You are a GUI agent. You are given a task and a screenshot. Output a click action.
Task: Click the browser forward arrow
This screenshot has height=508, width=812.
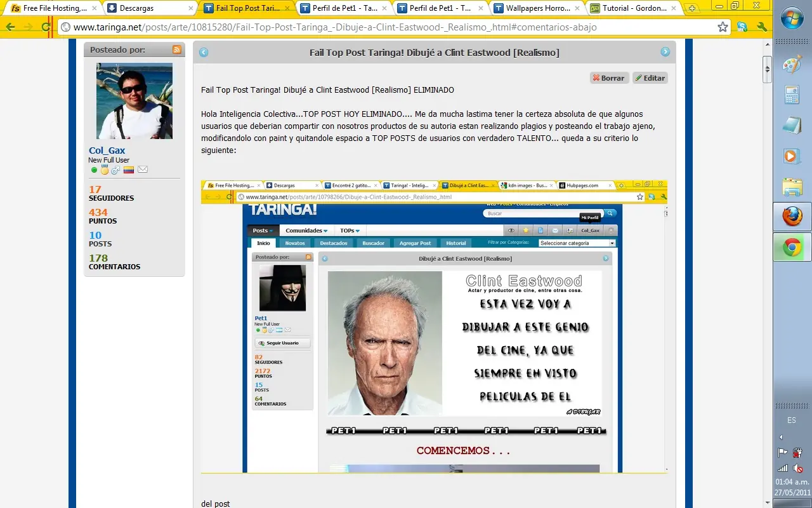[29, 27]
